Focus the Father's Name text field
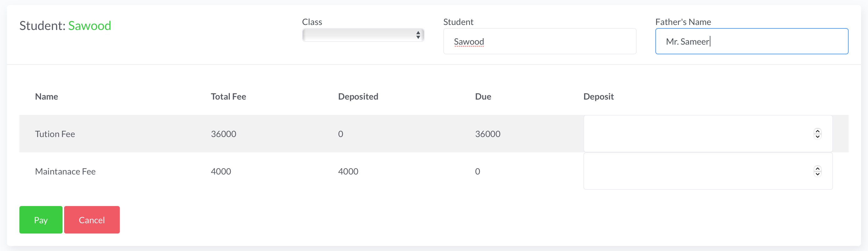Screen dimensions: 868x251 pyautogui.click(x=751, y=42)
